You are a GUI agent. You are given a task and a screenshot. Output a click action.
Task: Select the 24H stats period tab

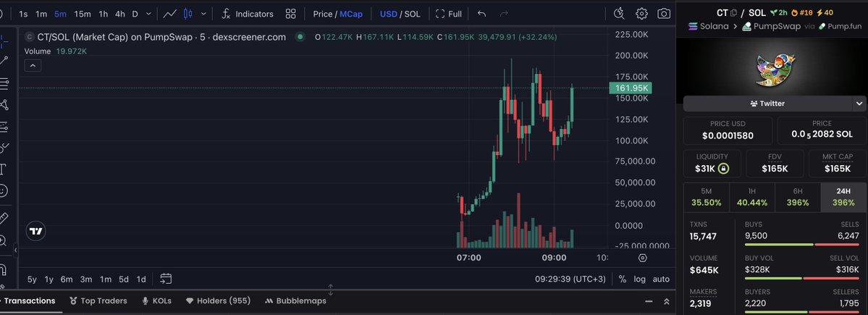843,198
